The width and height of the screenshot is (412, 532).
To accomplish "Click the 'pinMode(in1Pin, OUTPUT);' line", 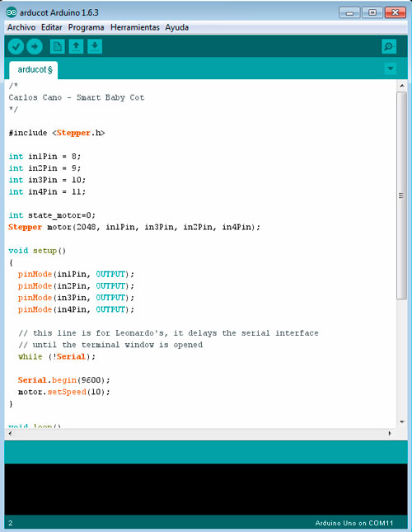I will point(77,274).
